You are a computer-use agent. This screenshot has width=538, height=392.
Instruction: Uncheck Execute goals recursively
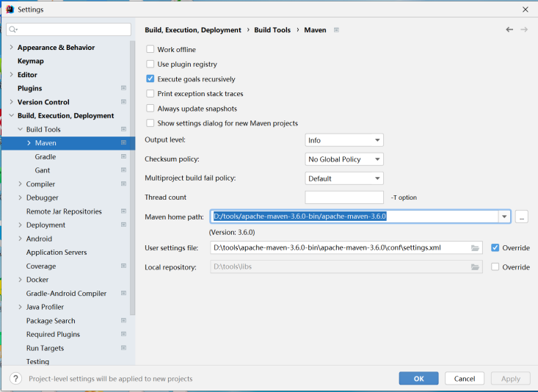pos(150,79)
